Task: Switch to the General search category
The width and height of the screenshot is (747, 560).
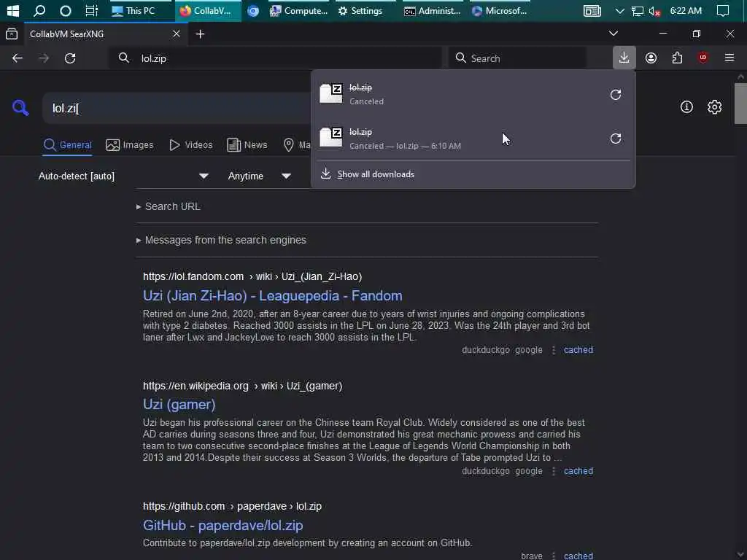Action: click(67, 145)
